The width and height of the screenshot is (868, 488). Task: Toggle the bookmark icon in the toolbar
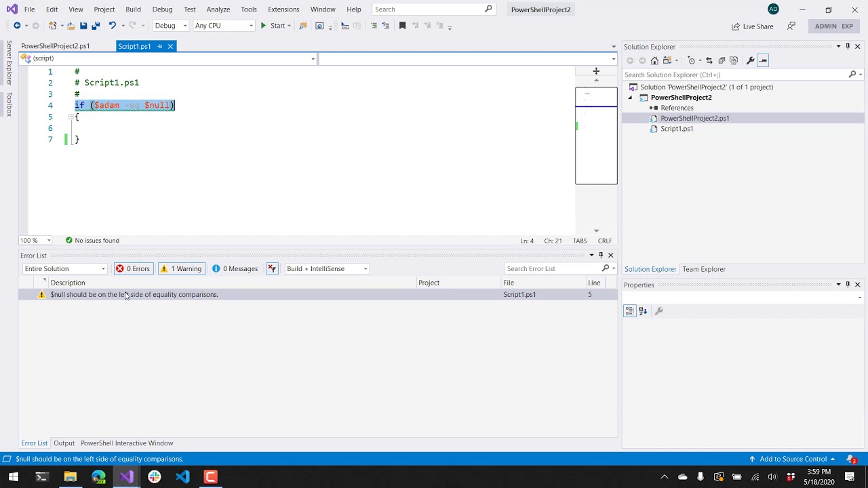pyautogui.click(x=402, y=26)
